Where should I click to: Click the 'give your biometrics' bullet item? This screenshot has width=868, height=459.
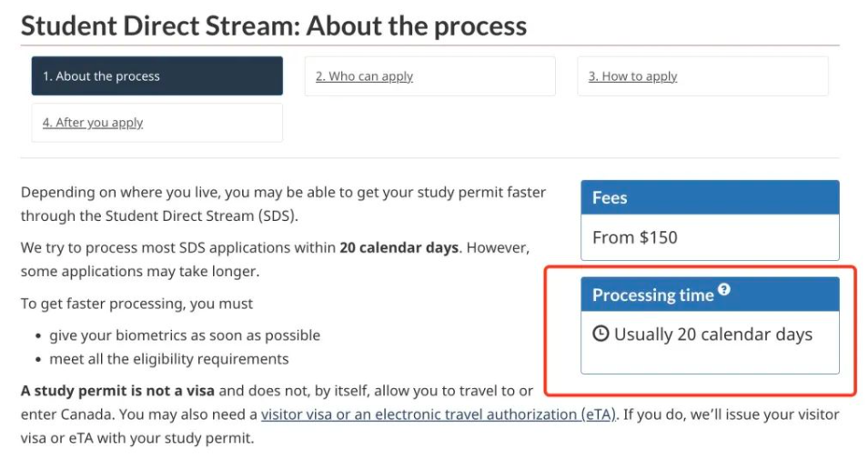click(185, 335)
